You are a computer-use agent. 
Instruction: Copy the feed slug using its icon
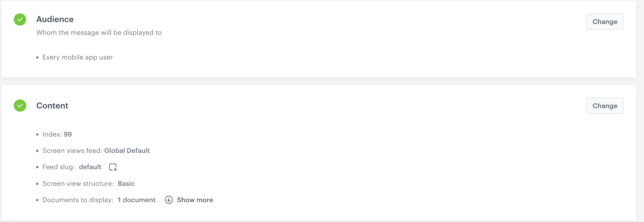(x=113, y=167)
